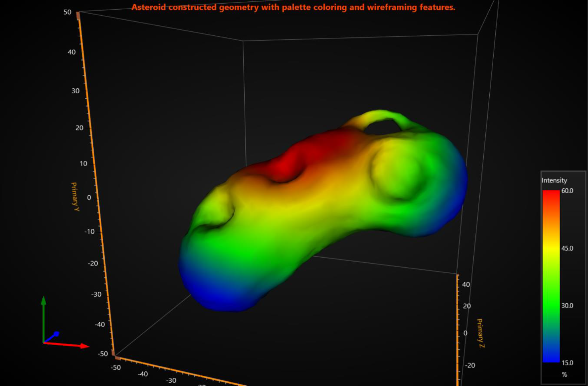Click the 20 tick label on Primary Z axis
This screenshot has height=386, width=588.
coord(467,306)
